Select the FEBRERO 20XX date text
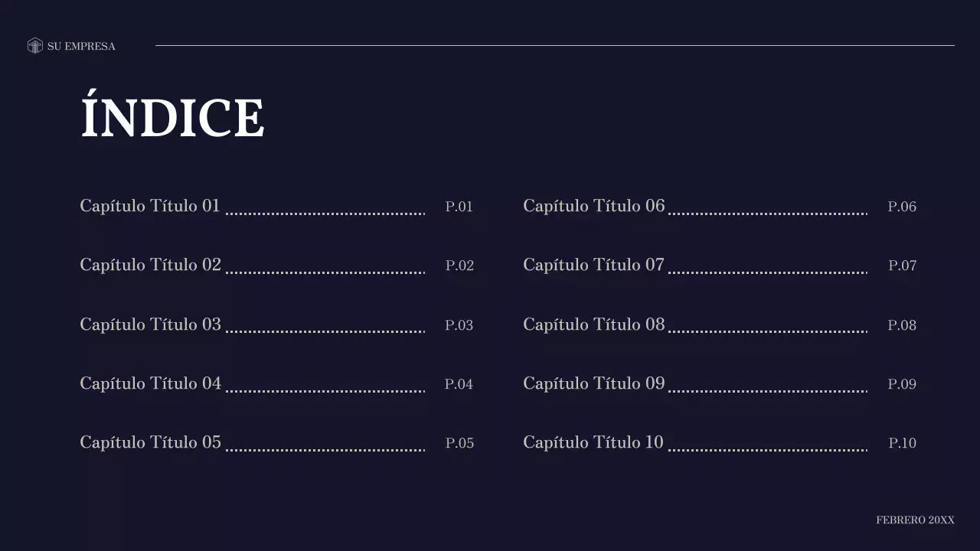This screenshot has height=551, width=980. [x=915, y=520]
